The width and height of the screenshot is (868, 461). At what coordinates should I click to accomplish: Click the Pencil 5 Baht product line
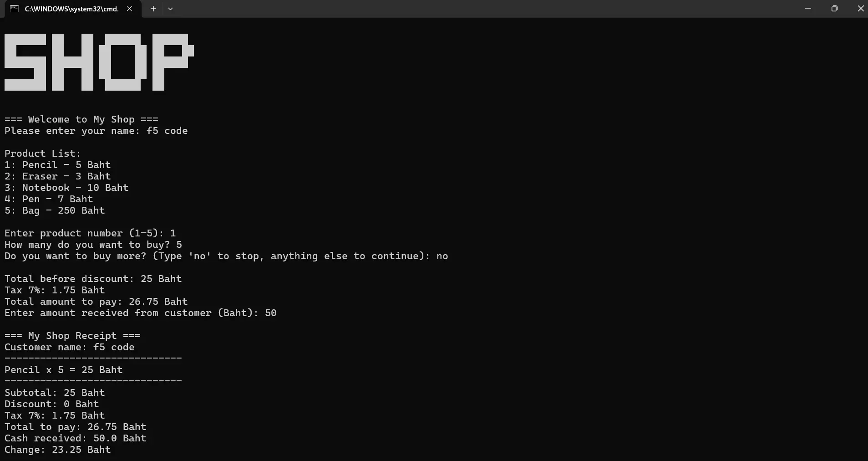click(57, 165)
